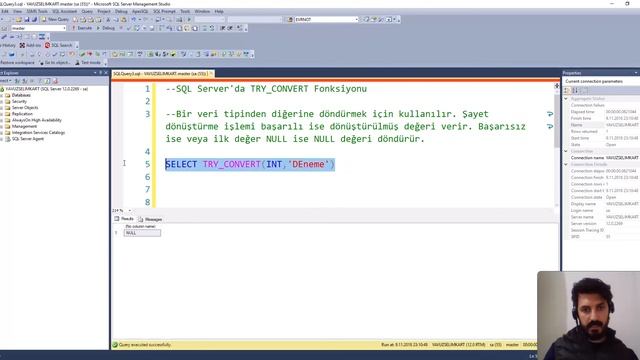640x360 pixels.
Task: Open the ApexSQL menu
Action: [140, 11]
